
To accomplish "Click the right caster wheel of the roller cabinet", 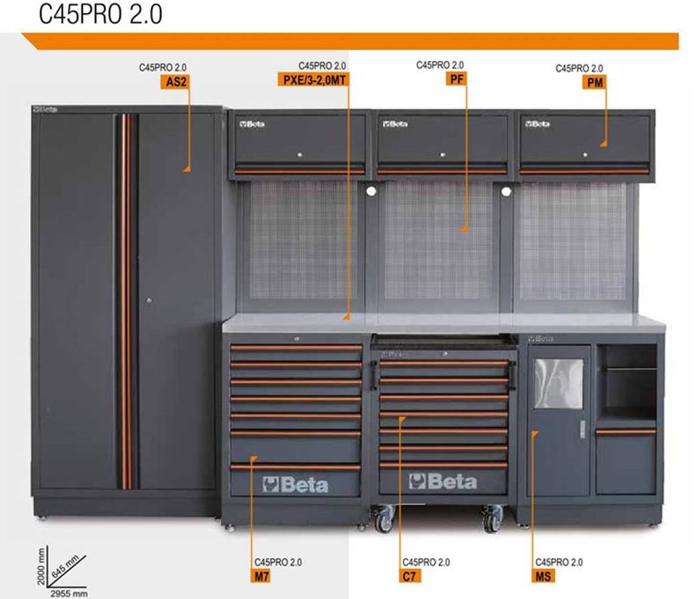I will point(492,520).
